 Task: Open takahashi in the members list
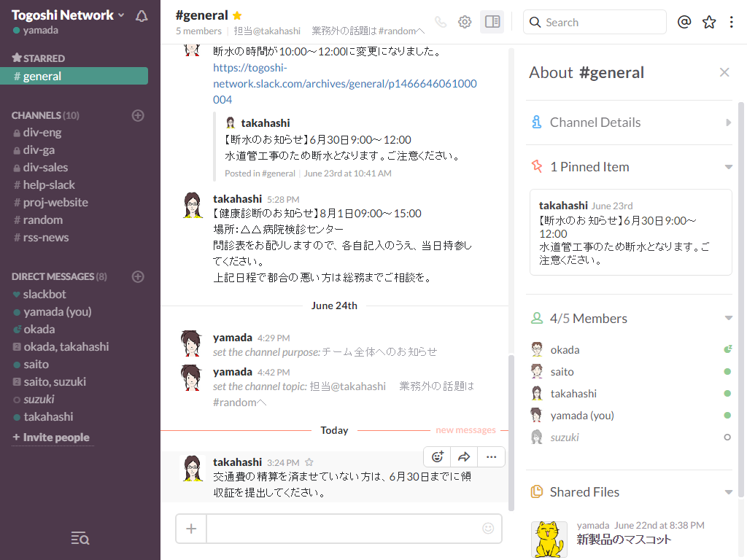(x=631, y=394)
